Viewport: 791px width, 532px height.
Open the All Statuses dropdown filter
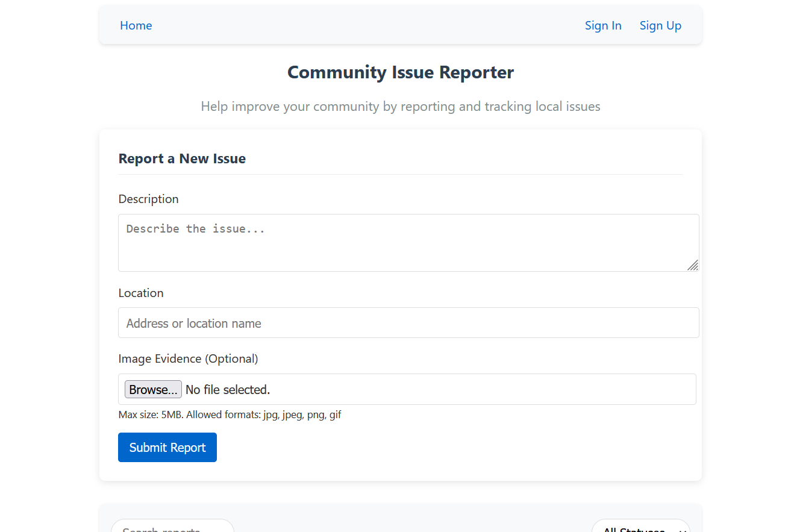pyautogui.click(x=641, y=525)
